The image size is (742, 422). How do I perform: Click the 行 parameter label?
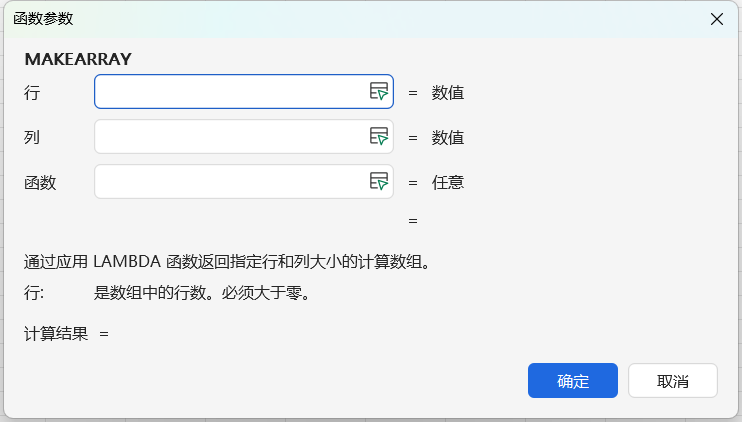click(x=32, y=93)
